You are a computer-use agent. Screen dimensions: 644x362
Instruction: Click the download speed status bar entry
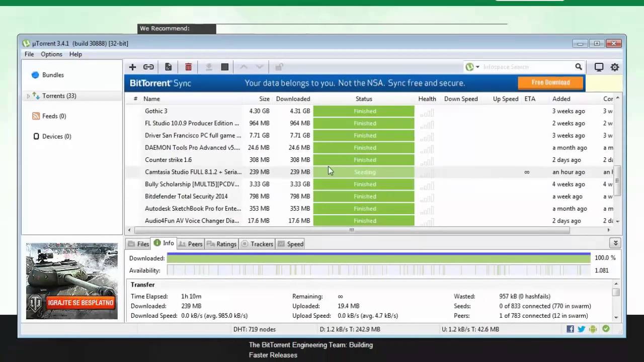coord(350,329)
